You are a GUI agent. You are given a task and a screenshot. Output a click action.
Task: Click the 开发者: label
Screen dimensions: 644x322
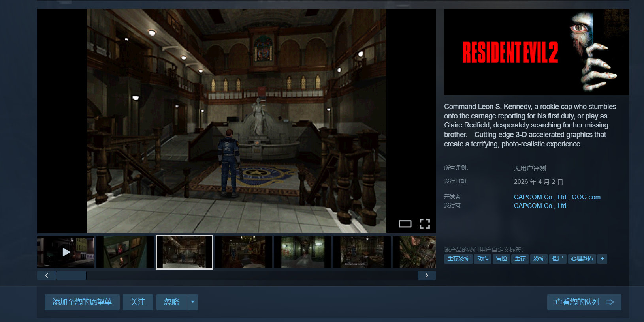[453, 197]
